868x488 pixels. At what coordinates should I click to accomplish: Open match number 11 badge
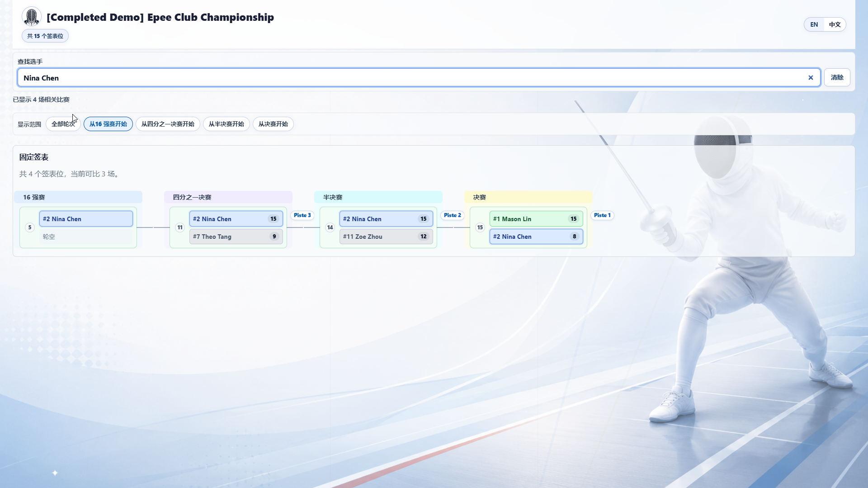point(180,227)
